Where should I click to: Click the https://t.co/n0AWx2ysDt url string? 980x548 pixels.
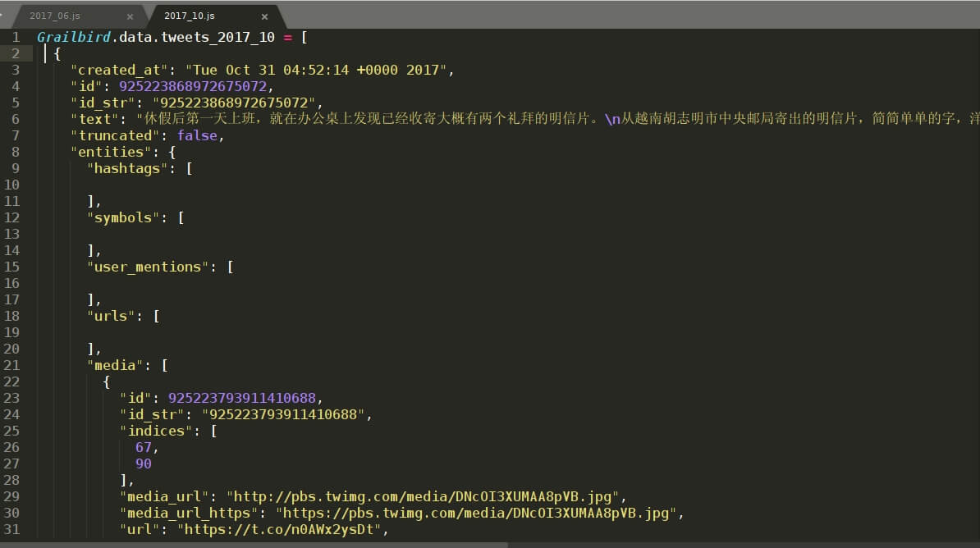click(279, 529)
